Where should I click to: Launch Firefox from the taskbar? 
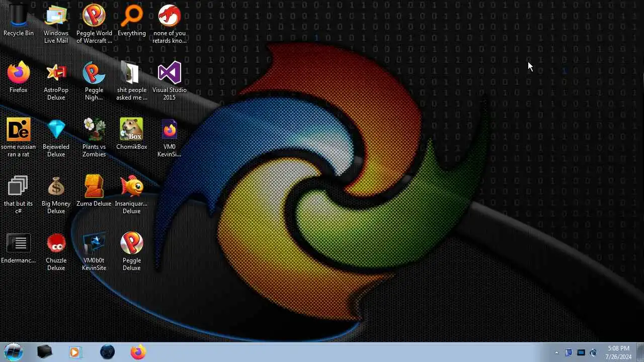tap(138, 352)
